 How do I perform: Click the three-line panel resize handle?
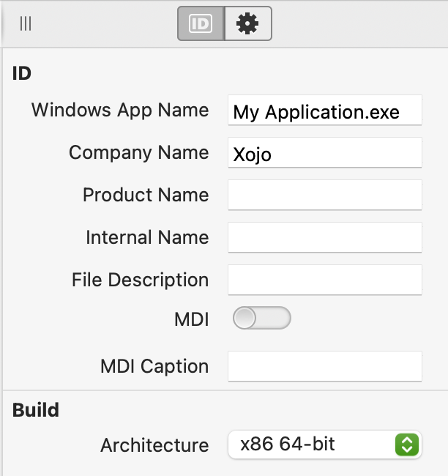tap(26, 23)
